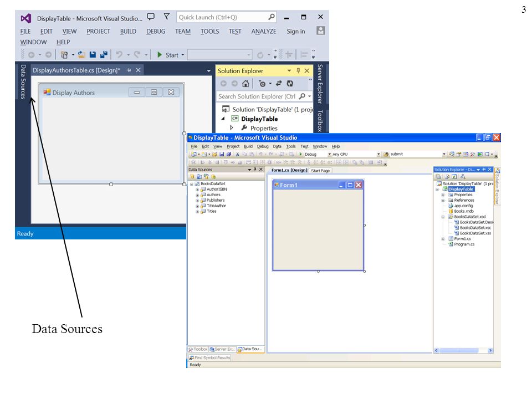Click the Refresh icon in upper Solution Explorer

(290, 84)
